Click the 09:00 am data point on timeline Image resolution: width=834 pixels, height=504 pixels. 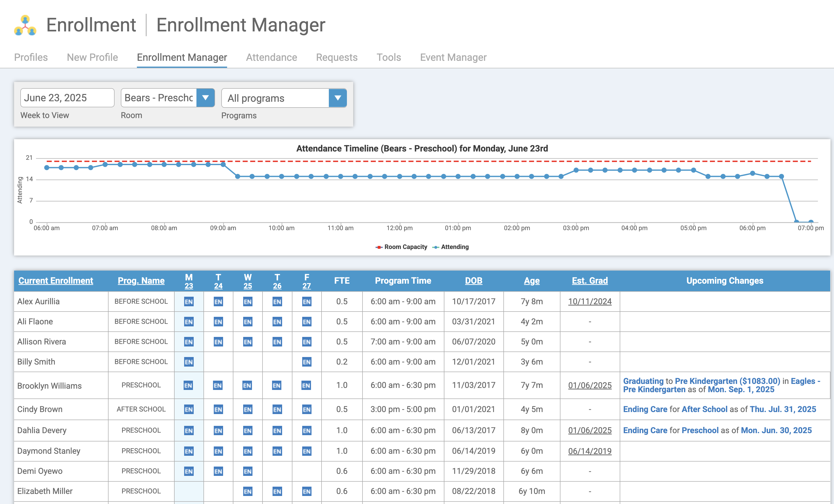tap(223, 165)
